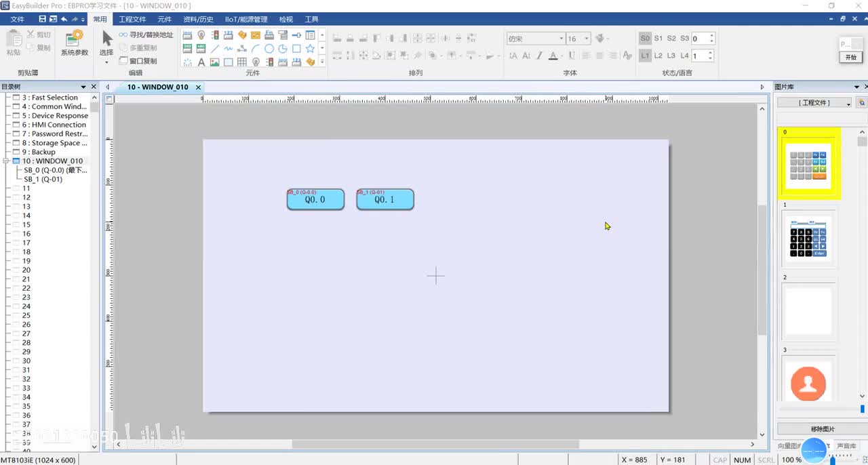Click the font color A icon
The width and height of the screenshot is (868, 465).
tap(553, 56)
